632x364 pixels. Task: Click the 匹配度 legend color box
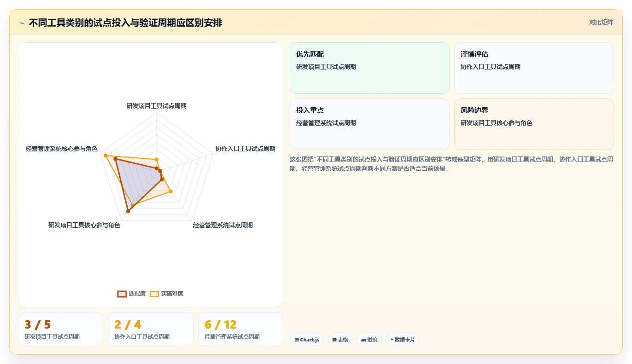pos(122,294)
